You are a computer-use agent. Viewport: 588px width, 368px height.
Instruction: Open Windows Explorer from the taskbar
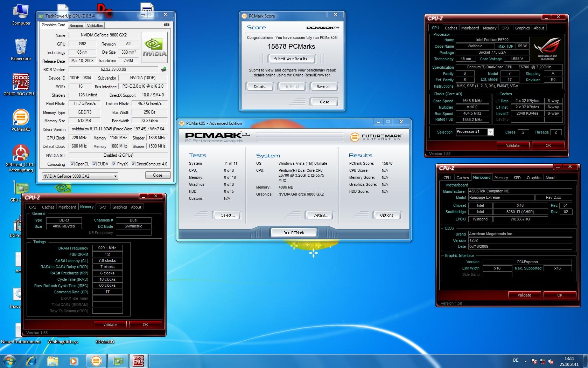(52, 361)
